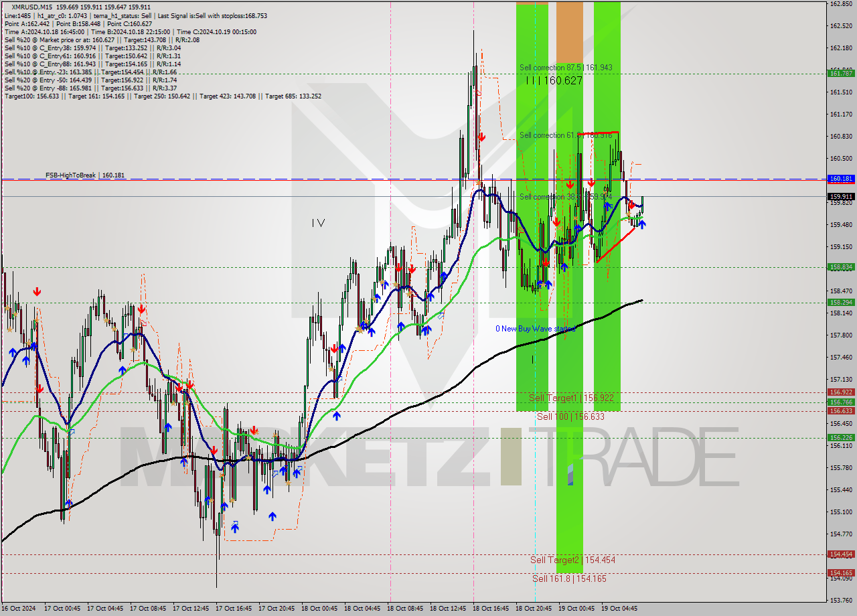The width and height of the screenshot is (857, 616).
Task: Click the red 154.165 price tag
Action: pos(841,573)
